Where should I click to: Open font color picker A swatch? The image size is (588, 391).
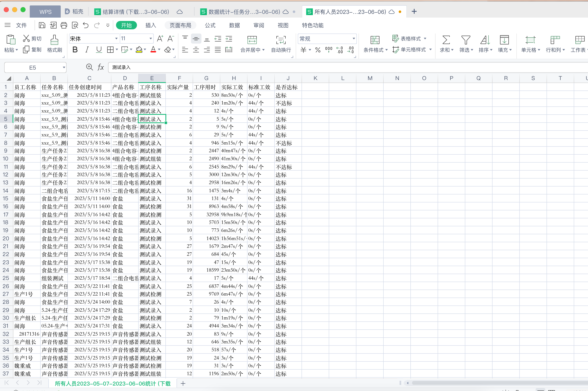(153, 50)
